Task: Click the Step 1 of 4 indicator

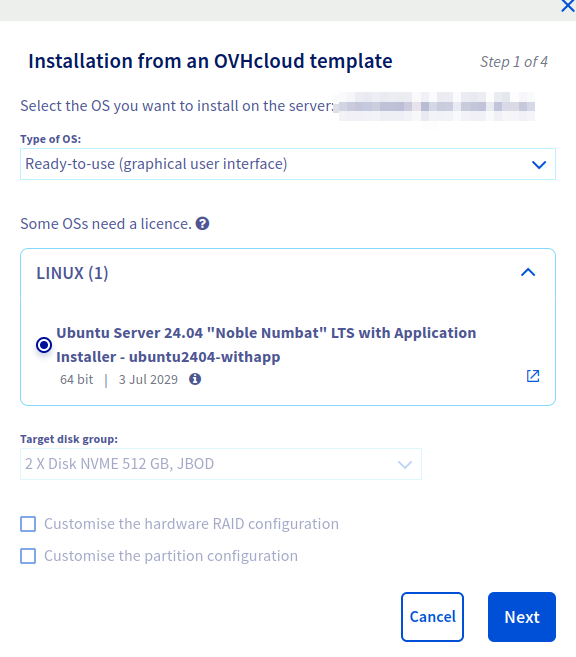Action: coord(514,62)
